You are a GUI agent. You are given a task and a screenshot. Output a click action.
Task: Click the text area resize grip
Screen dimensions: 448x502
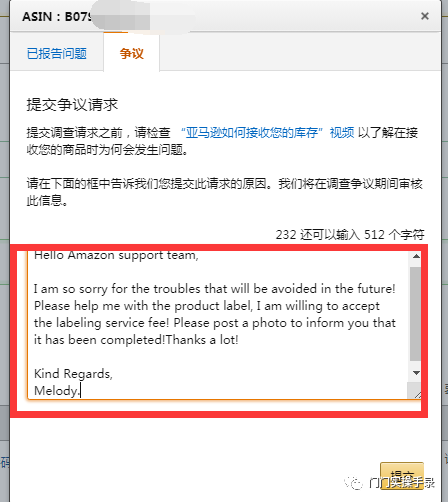417,394
